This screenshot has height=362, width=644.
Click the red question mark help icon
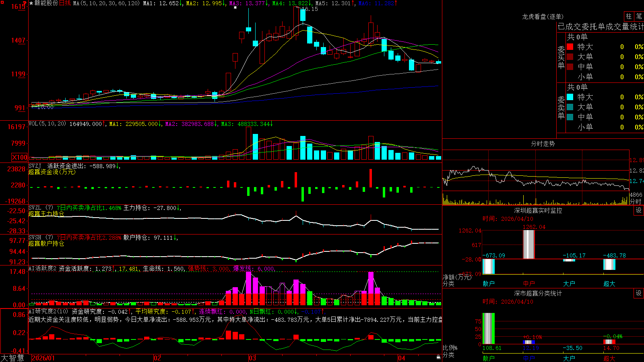point(25,3)
